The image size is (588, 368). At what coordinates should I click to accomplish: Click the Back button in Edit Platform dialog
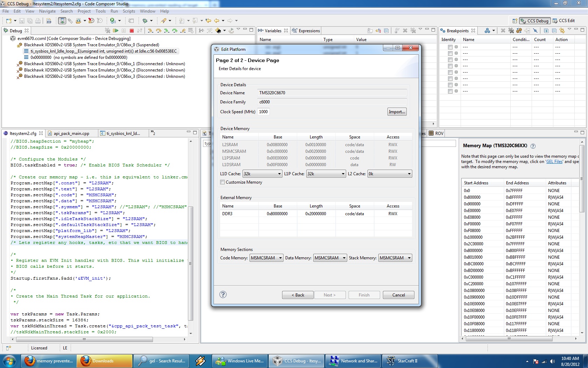[x=298, y=295]
